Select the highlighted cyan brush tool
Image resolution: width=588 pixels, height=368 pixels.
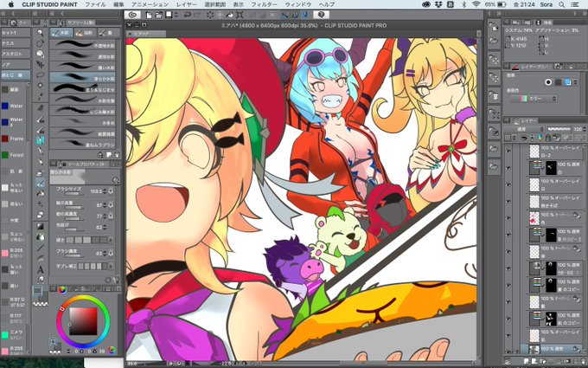click(40, 140)
